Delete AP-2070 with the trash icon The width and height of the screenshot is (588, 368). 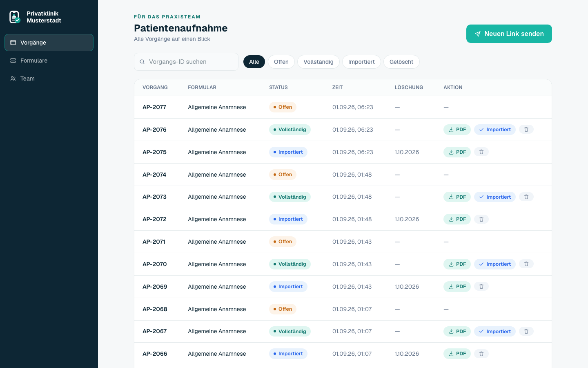(526, 264)
